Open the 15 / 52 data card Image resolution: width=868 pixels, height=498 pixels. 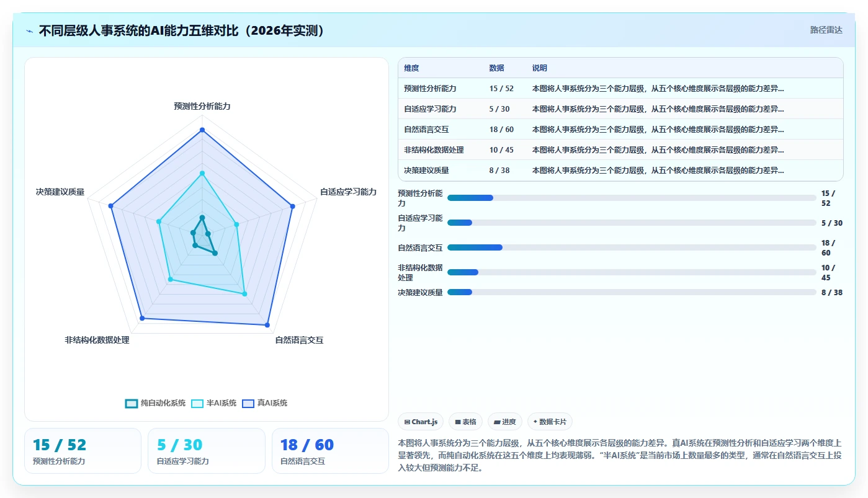[83, 451]
